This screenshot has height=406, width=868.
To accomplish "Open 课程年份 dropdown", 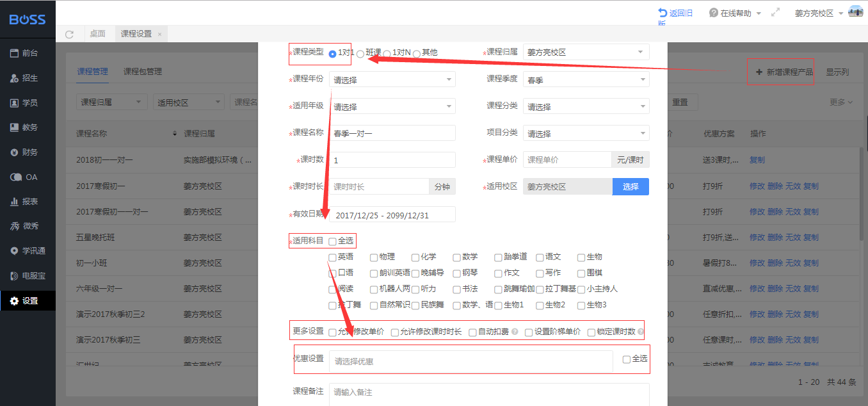I will (392, 79).
